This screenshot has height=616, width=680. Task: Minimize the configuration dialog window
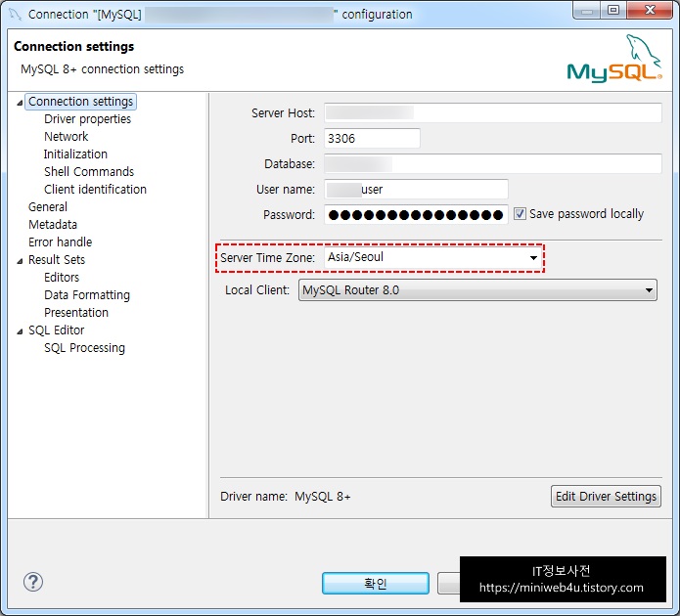pyautogui.click(x=587, y=11)
